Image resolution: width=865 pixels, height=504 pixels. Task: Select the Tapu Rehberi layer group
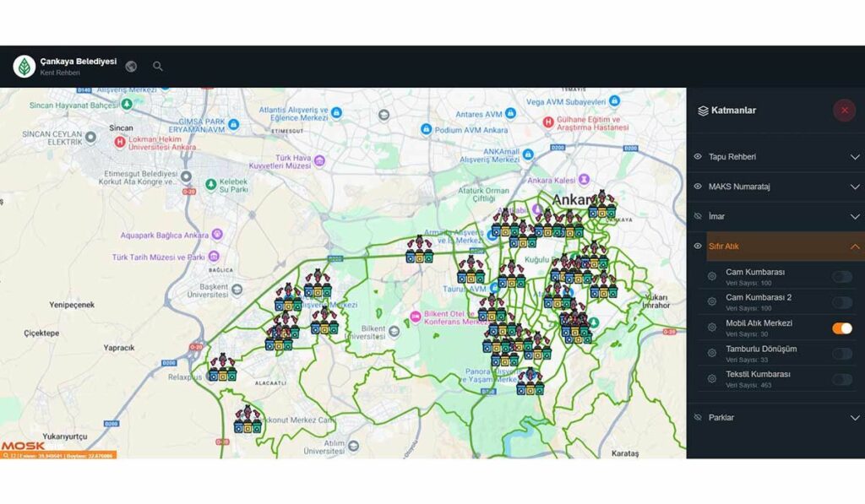[776, 157]
